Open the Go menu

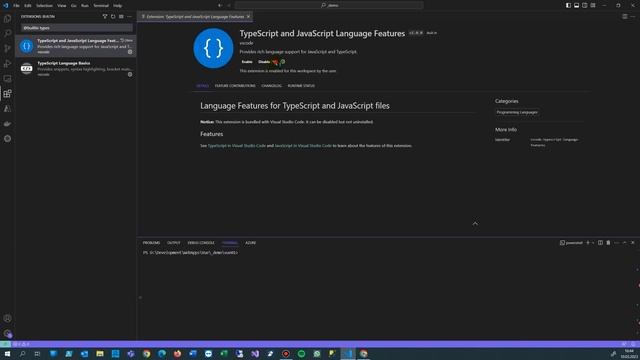[73, 6]
